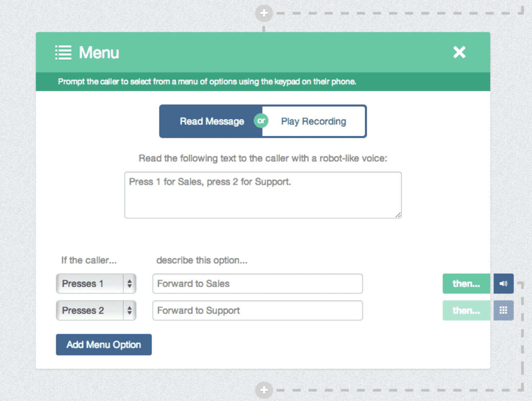Select Read Message mode

click(x=212, y=121)
